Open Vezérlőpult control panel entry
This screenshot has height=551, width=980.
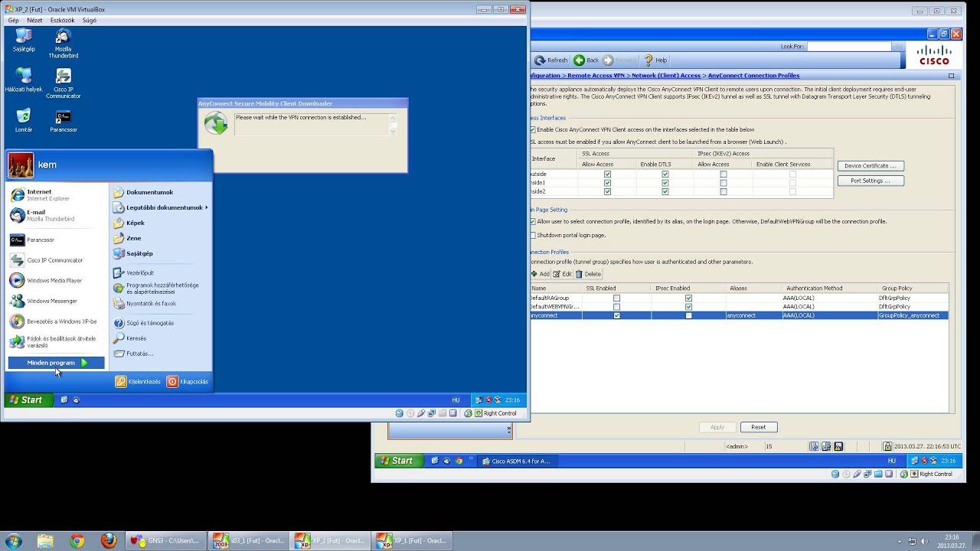[x=140, y=272]
